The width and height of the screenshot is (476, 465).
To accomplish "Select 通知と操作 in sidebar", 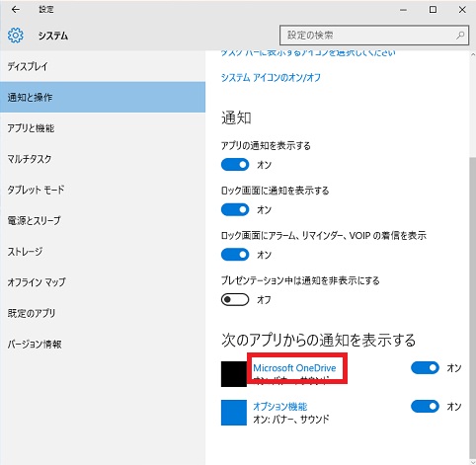I will pos(103,97).
